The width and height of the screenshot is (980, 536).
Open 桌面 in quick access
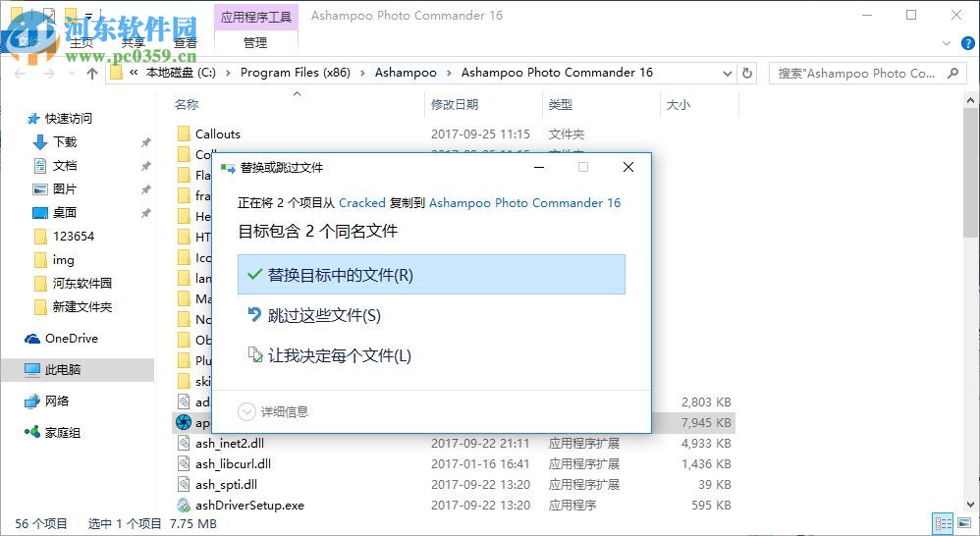[65, 212]
